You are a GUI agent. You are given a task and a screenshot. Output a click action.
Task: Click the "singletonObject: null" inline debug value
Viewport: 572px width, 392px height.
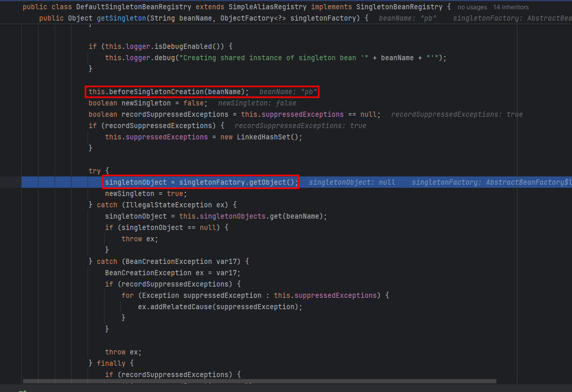(352, 182)
